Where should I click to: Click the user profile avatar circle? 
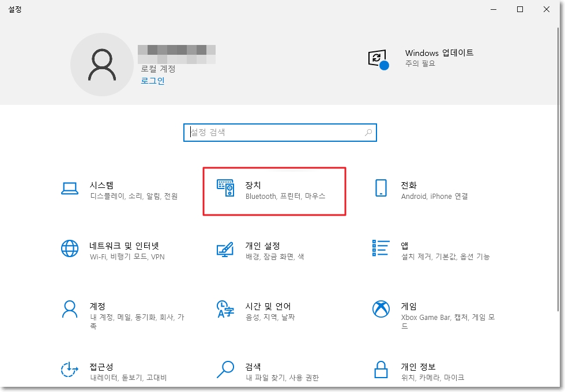click(x=102, y=65)
